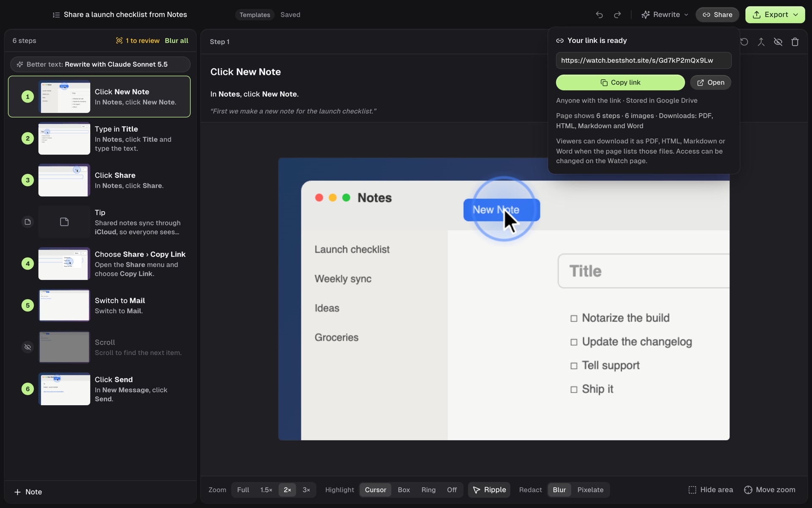
Task: Open the Templates tab
Action: (255, 15)
